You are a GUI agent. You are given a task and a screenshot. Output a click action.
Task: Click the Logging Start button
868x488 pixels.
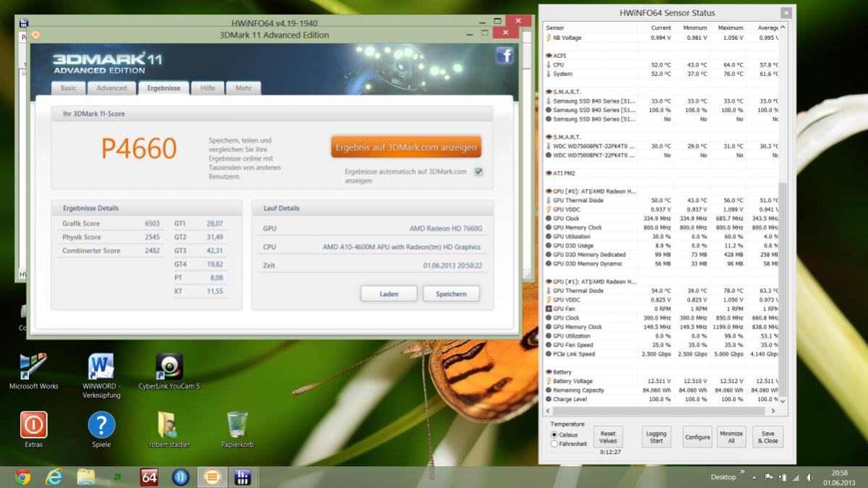(656, 437)
